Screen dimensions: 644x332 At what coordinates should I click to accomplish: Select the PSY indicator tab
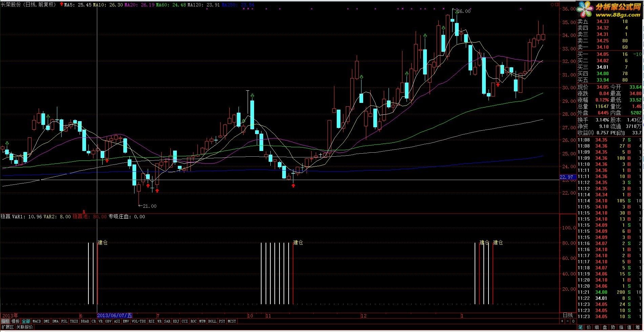click(222, 321)
